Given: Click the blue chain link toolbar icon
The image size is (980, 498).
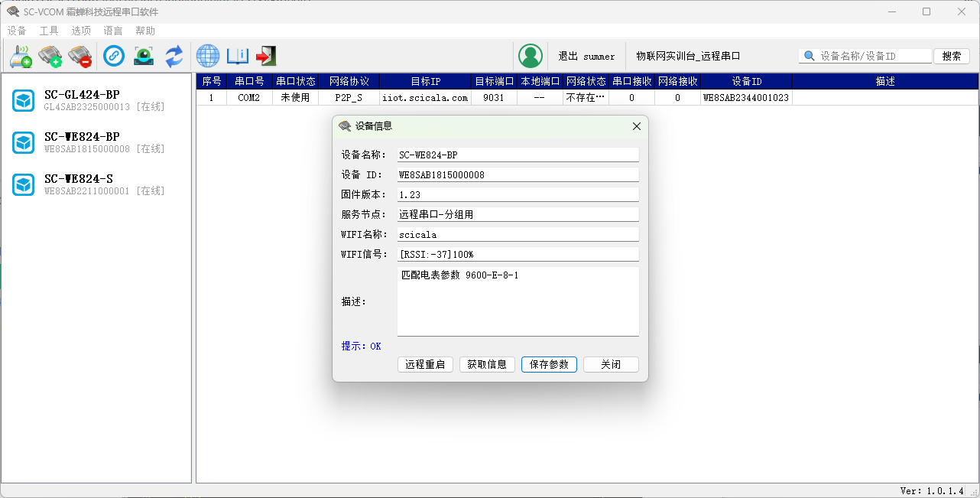Looking at the screenshot, I should (114, 56).
